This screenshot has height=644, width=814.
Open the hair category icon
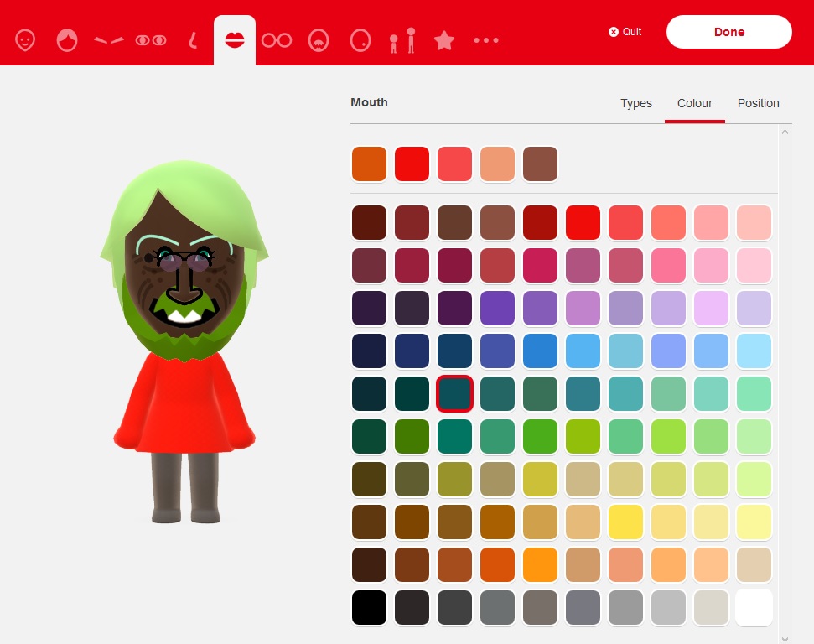67,40
